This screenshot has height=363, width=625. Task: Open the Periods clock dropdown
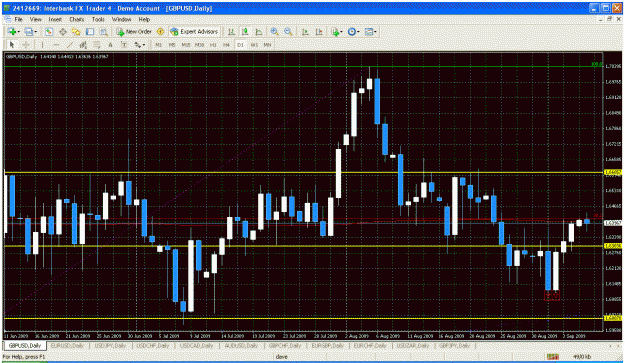click(353, 32)
